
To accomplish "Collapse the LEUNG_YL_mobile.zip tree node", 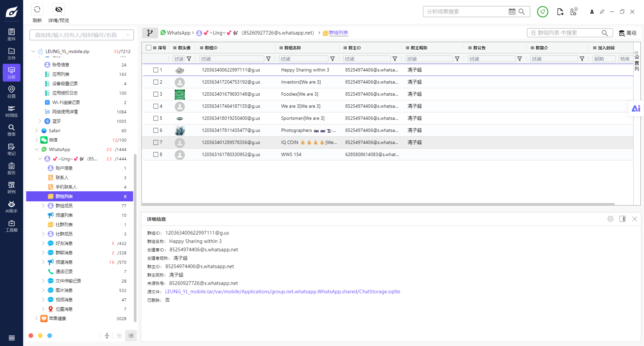I will pyautogui.click(x=33, y=51).
